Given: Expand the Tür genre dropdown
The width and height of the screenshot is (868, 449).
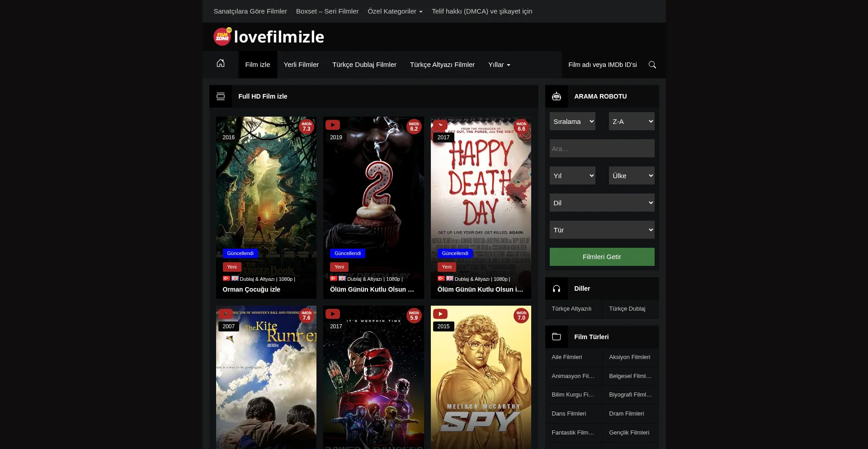Looking at the screenshot, I should click(602, 230).
